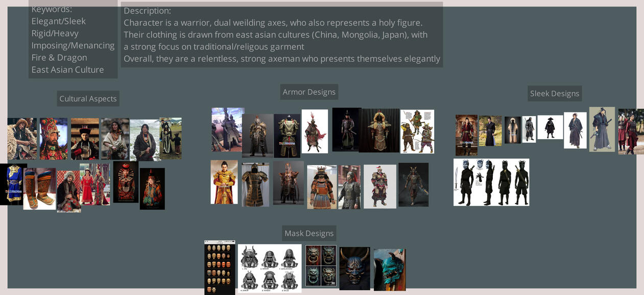The height and width of the screenshot is (295, 644).
Task: Click the line starting 'Their clothing is drawn'
Action: pyautogui.click(x=276, y=34)
